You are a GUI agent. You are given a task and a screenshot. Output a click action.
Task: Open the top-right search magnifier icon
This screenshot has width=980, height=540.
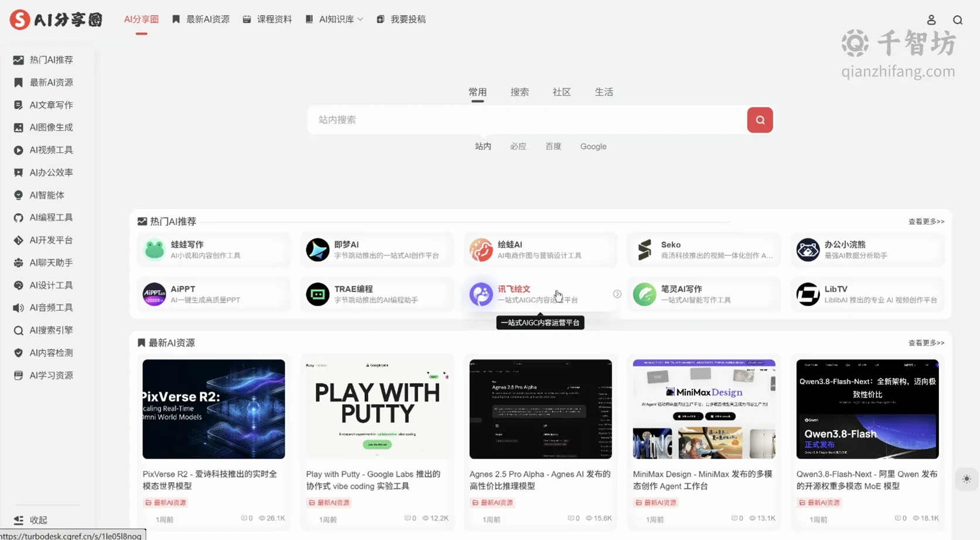click(x=958, y=20)
